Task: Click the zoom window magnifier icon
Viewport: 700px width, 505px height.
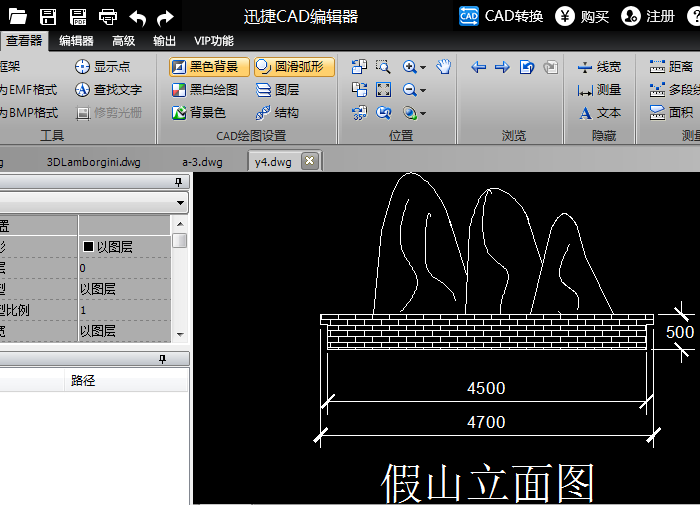Action: 383,67
